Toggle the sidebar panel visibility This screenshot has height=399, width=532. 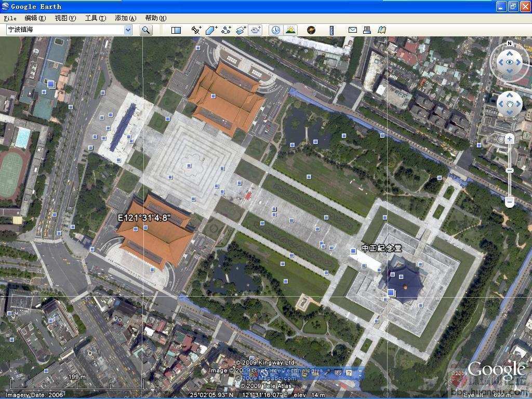176,30
